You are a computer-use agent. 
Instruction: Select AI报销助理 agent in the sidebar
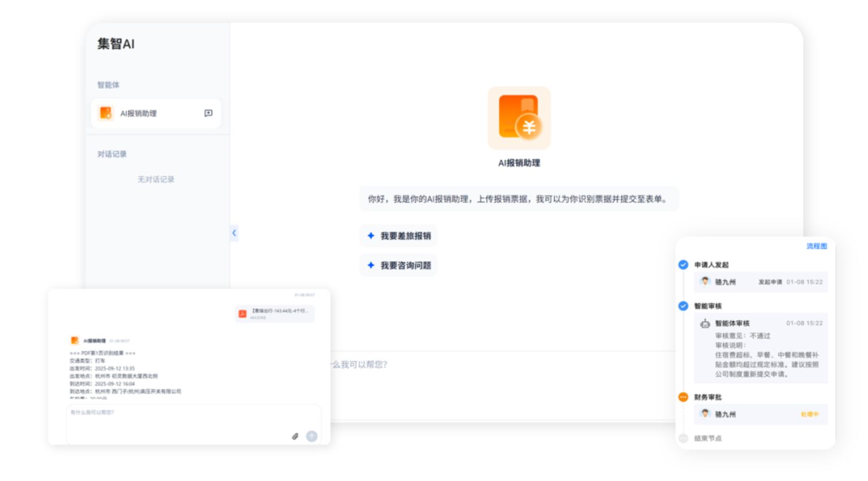tap(138, 114)
